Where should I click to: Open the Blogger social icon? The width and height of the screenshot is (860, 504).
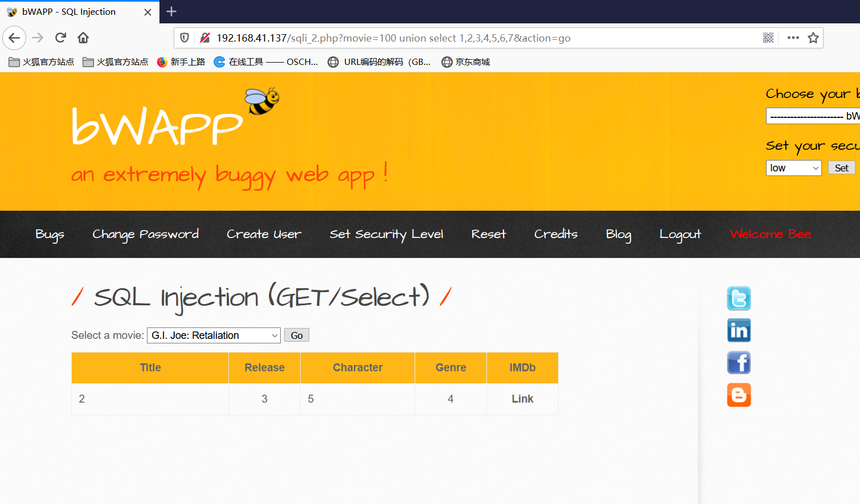coord(739,395)
